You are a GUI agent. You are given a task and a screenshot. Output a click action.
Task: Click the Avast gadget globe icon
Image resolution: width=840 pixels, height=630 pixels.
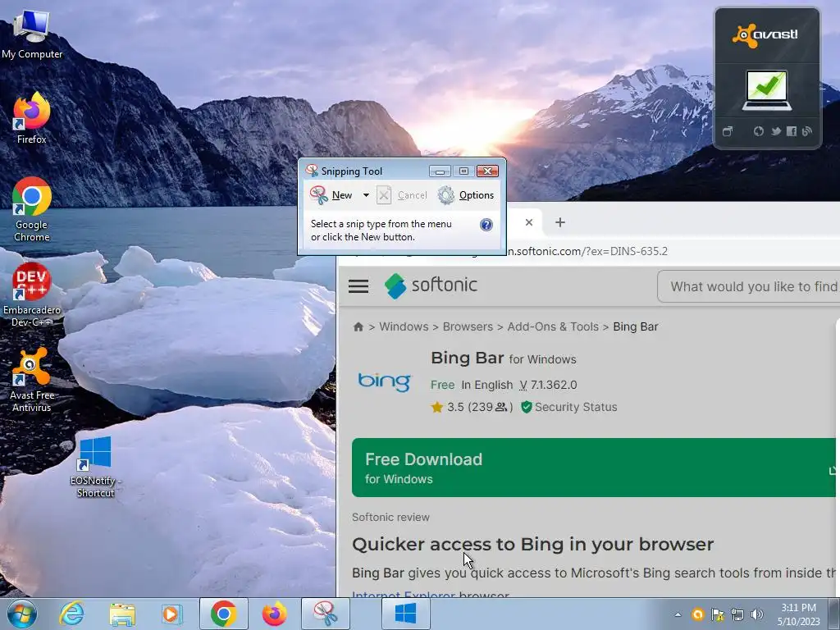(759, 131)
